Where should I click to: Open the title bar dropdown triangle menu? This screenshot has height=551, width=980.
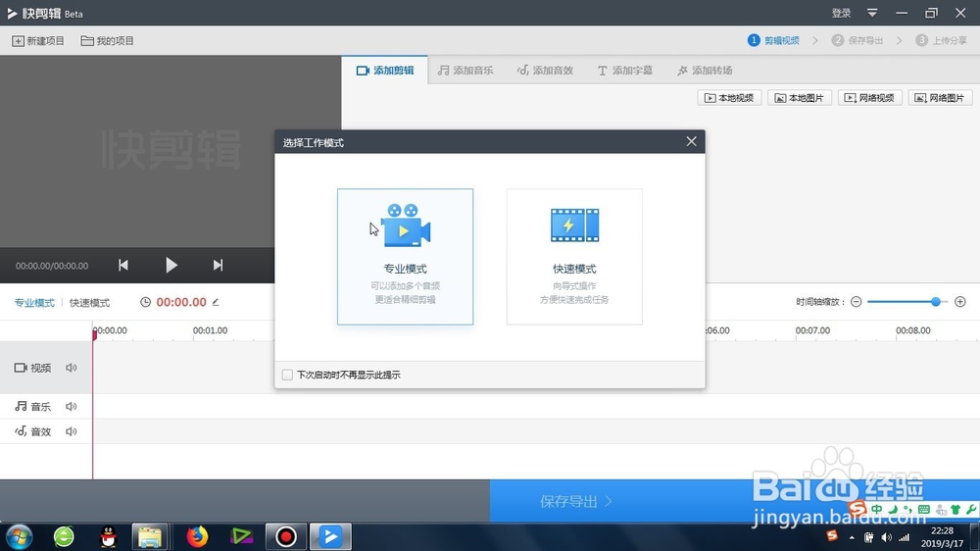tap(872, 13)
